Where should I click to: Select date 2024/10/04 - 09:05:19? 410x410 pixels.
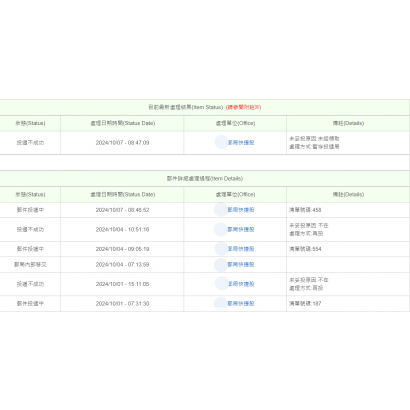(x=122, y=249)
